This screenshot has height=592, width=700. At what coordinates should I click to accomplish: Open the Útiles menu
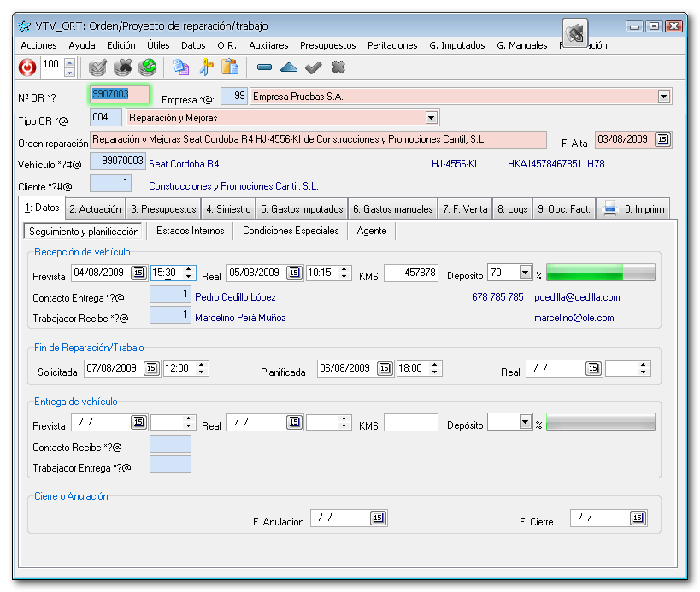pyautogui.click(x=158, y=45)
